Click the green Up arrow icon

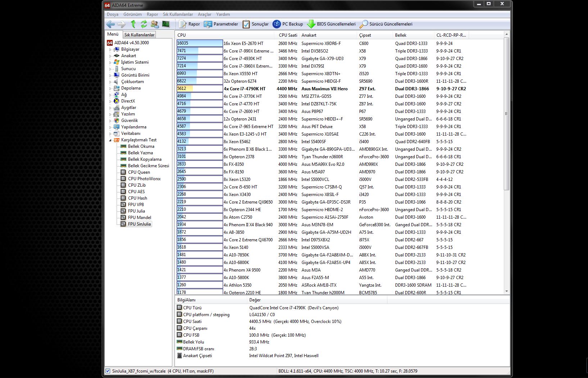133,24
